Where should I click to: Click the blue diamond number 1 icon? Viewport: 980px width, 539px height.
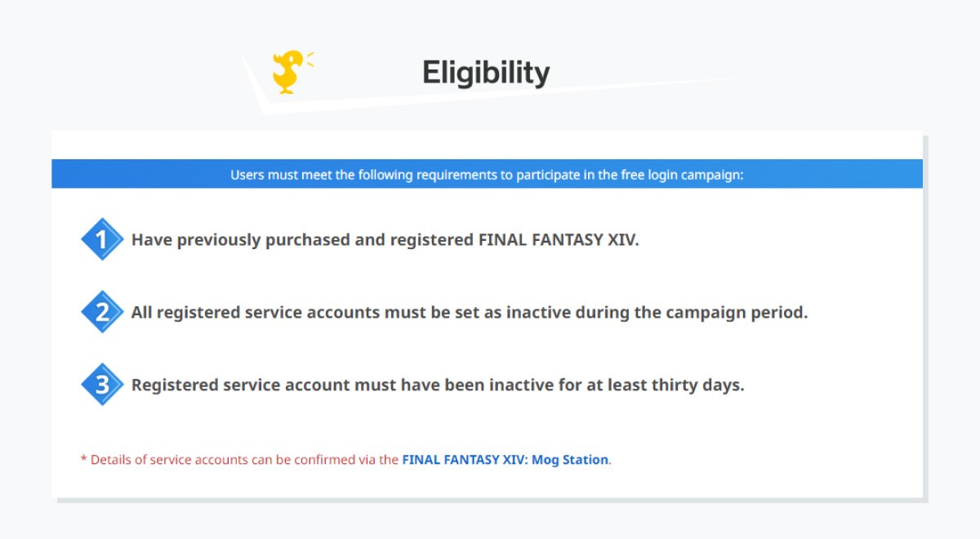[102, 239]
